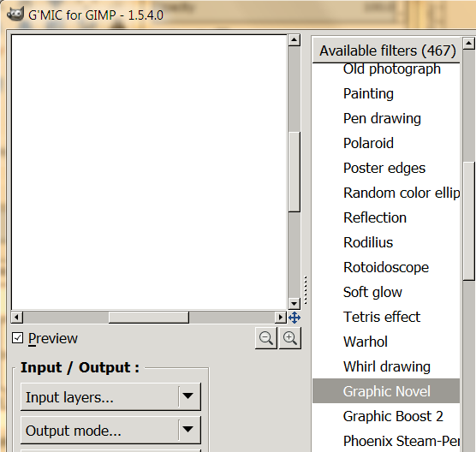Click the preview scroll up arrow
The height and width of the screenshot is (452, 476).
click(x=295, y=40)
